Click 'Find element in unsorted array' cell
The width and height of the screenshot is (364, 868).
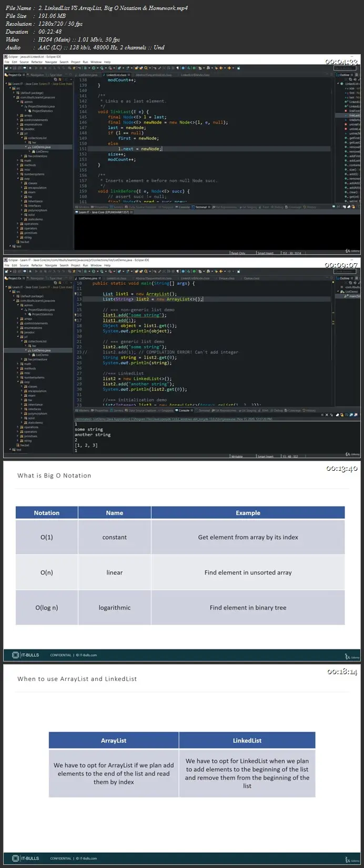pos(248,572)
